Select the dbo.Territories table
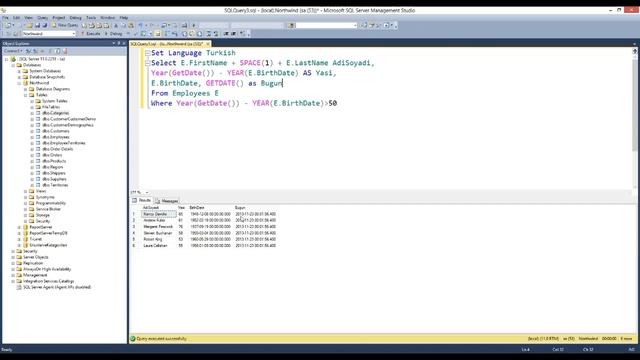Image resolution: width=640 pixels, height=360 pixels. coord(55,185)
